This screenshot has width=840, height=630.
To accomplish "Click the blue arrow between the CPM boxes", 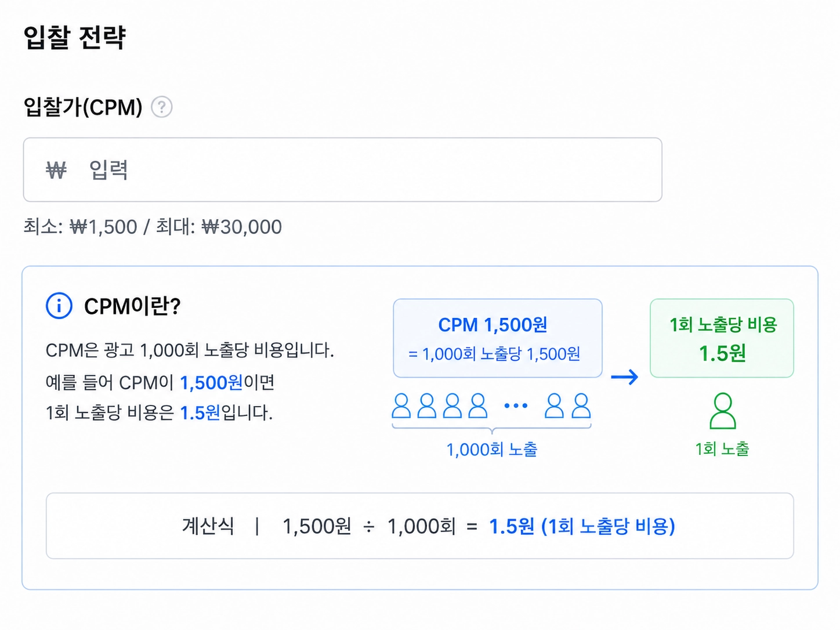I will [625, 377].
